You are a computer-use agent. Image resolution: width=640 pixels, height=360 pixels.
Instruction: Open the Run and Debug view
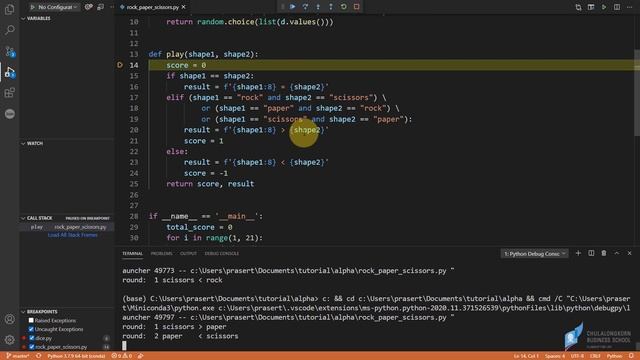point(9,72)
